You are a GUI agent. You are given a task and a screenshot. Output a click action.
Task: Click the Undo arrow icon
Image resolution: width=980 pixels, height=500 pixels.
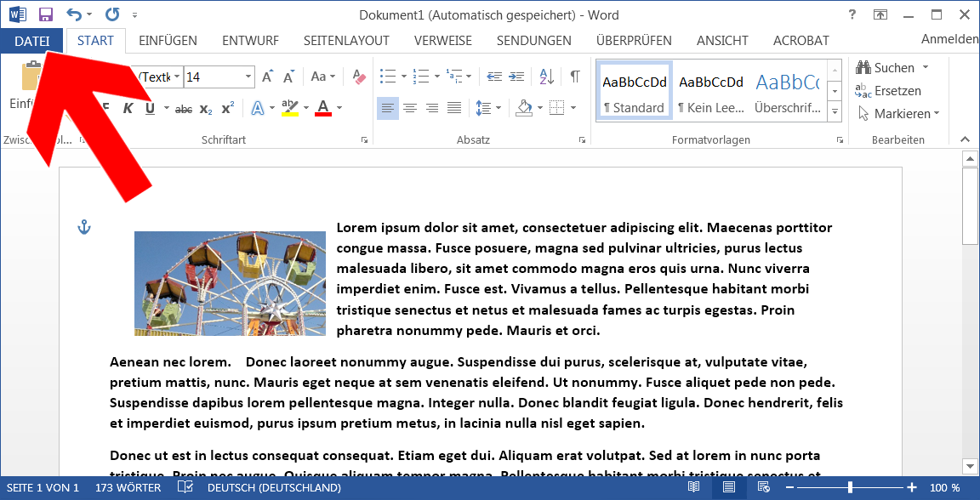74,14
